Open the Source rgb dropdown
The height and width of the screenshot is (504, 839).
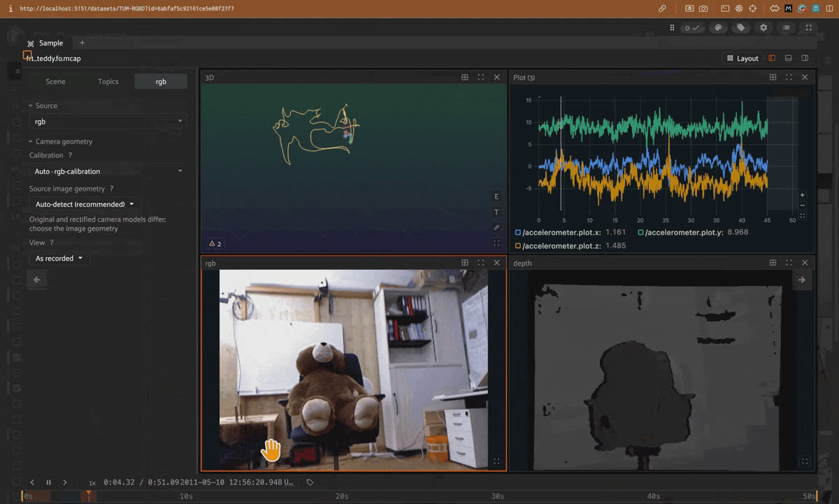(108, 122)
